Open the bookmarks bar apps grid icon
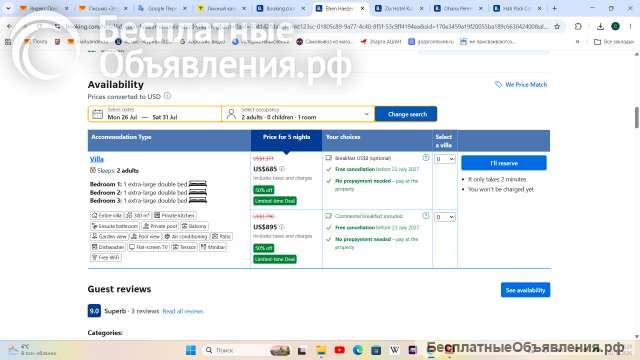 [x=8, y=42]
